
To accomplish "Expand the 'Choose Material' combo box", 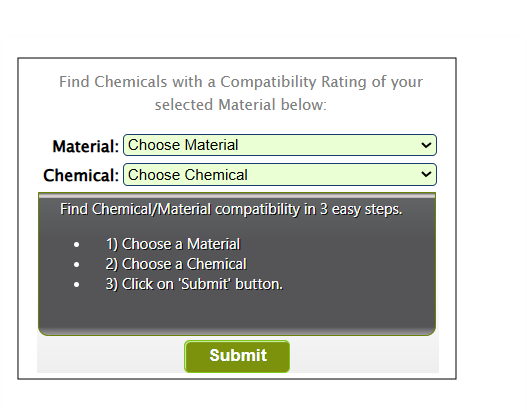I will [280, 145].
